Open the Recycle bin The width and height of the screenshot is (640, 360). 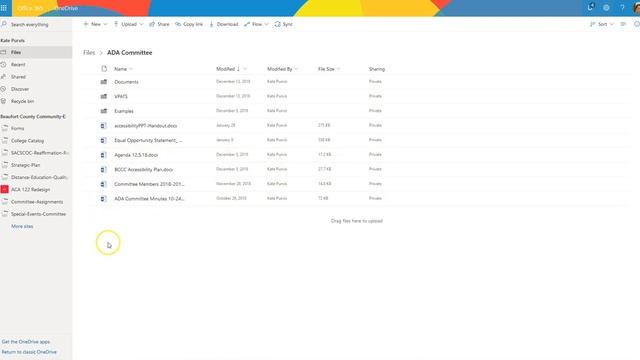click(36, 101)
